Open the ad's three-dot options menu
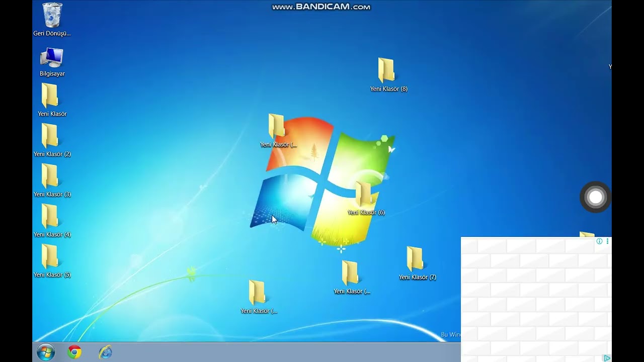The image size is (644, 362). [607, 241]
